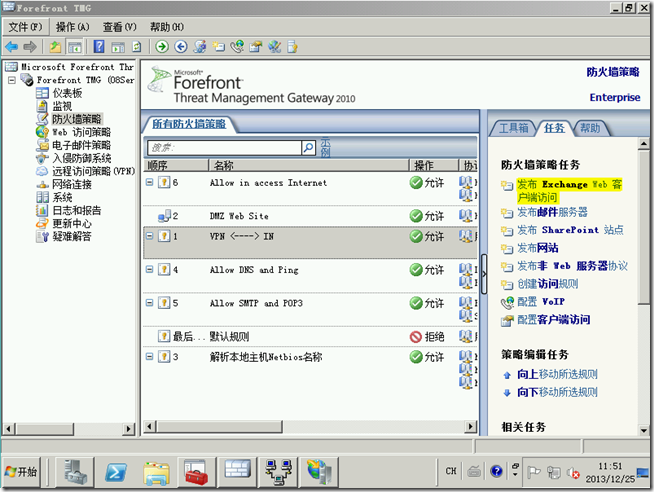
Task: Switch to the 工具箱 tab
Action: [513, 128]
